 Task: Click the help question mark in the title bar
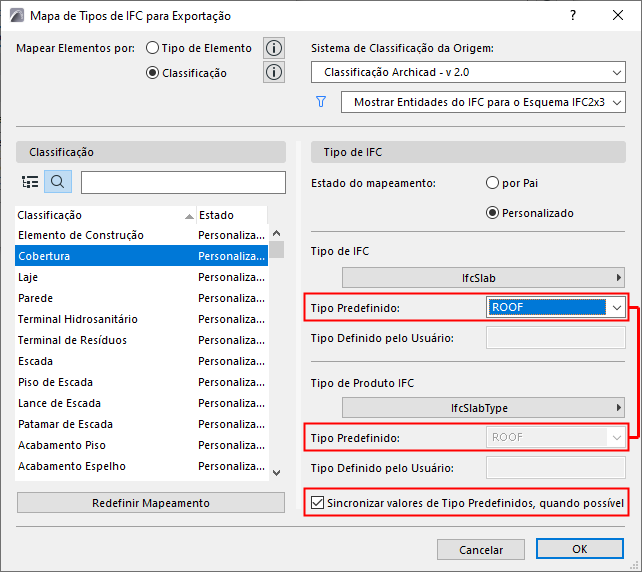pyautogui.click(x=573, y=16)
